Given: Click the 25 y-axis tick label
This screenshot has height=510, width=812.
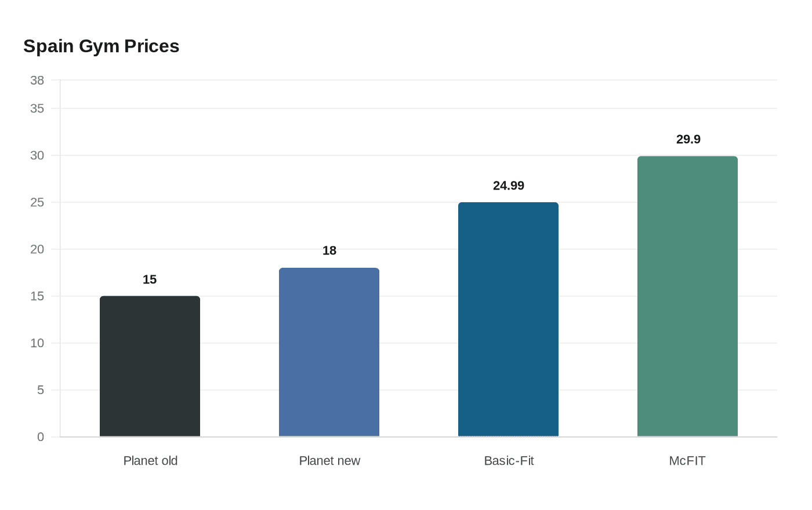Looking at the screenshot, I should [37, 202].
